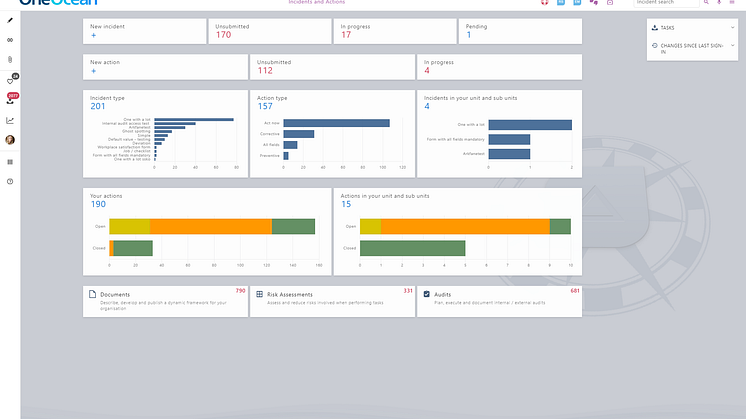Image resolution: width=746 pixels, height=419 pixels.
Task: Open inbox tray icon with red 2077 badge
Action: click(10, 101)
